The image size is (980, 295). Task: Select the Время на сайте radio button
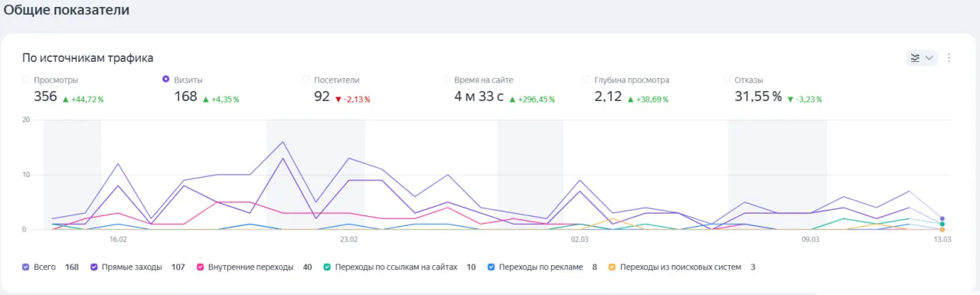click(x=446, y=79)
